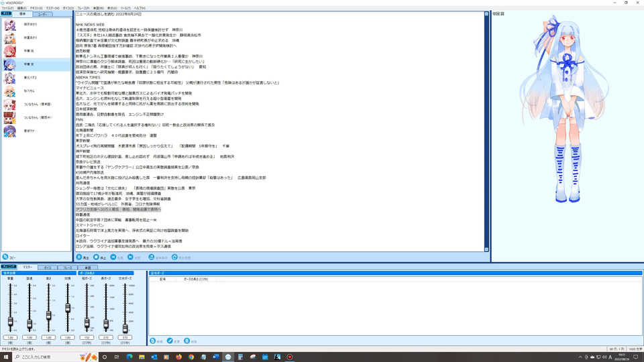Open the テキスト(X) menu
Screen dimensions: 644x362
tap(36, 8)
